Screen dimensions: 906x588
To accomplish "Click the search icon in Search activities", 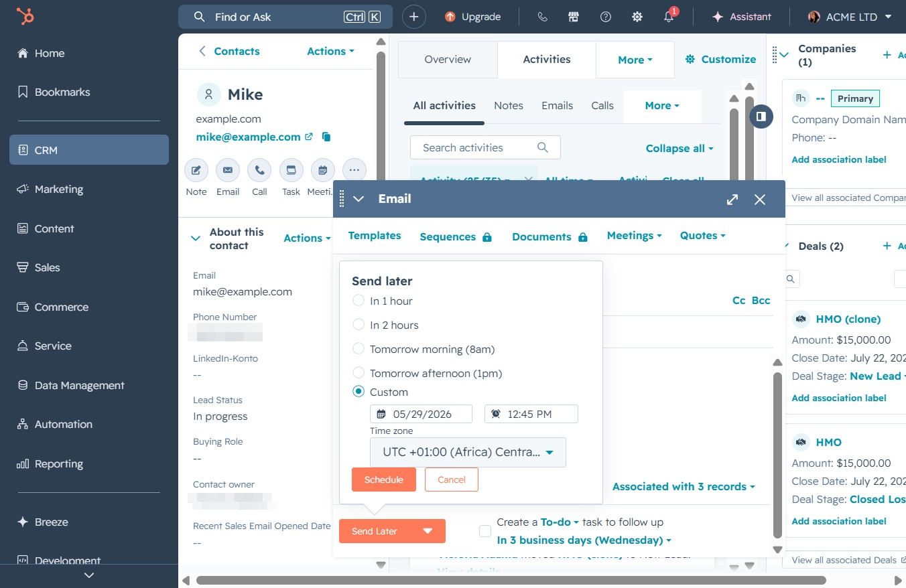I will pos(543,147).
